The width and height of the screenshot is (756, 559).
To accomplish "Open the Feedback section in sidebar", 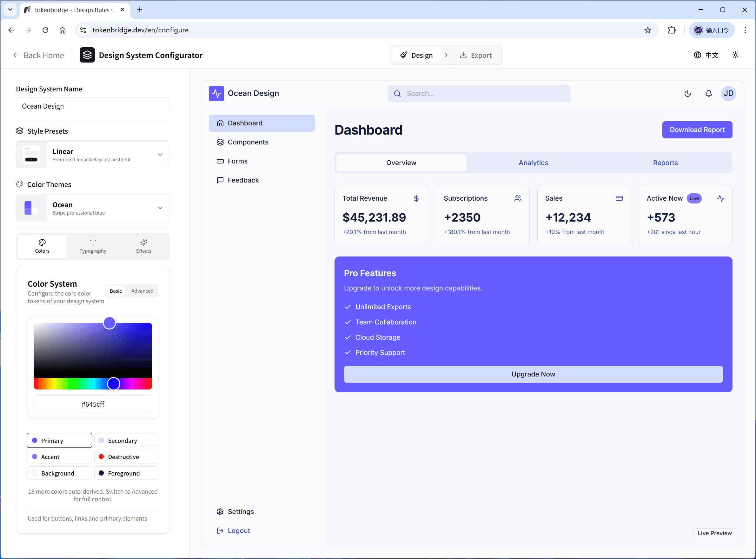I will click(x=243, y=180).
